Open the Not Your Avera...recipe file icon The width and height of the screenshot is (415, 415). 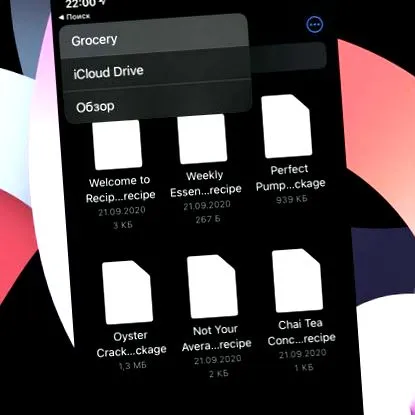click(x=212, y=287)
